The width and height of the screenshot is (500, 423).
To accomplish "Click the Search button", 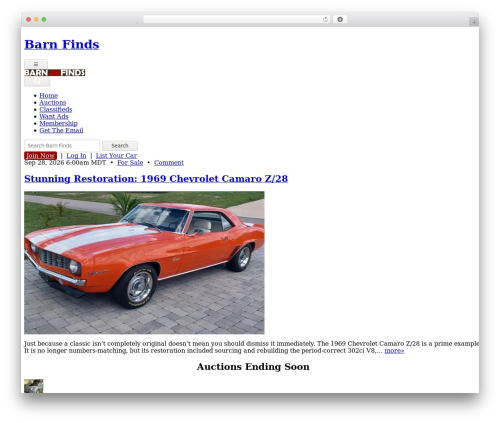I will pos(120,146).
